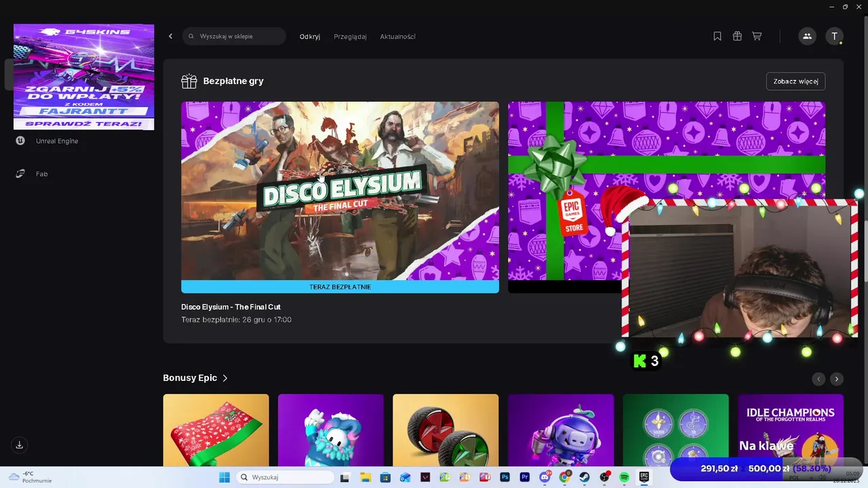This screenshot has height=488, width=868.
Task: Open Steam from the taskbar
Action: 585,478
